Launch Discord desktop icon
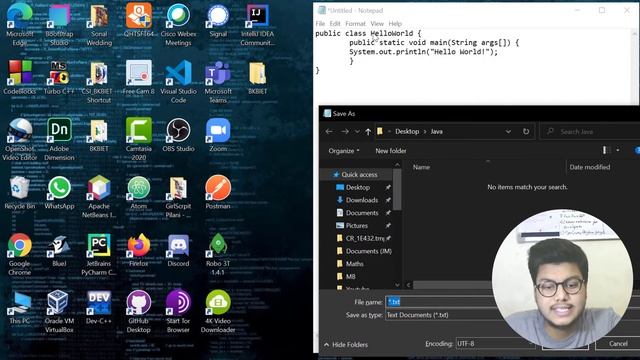This screenshot has width=640, height=360. [178, 250]
